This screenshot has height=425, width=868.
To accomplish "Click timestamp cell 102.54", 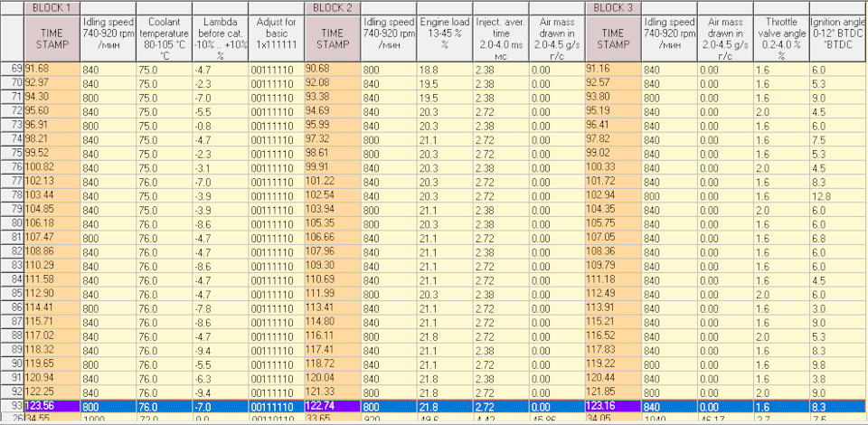I will (332, 196).
